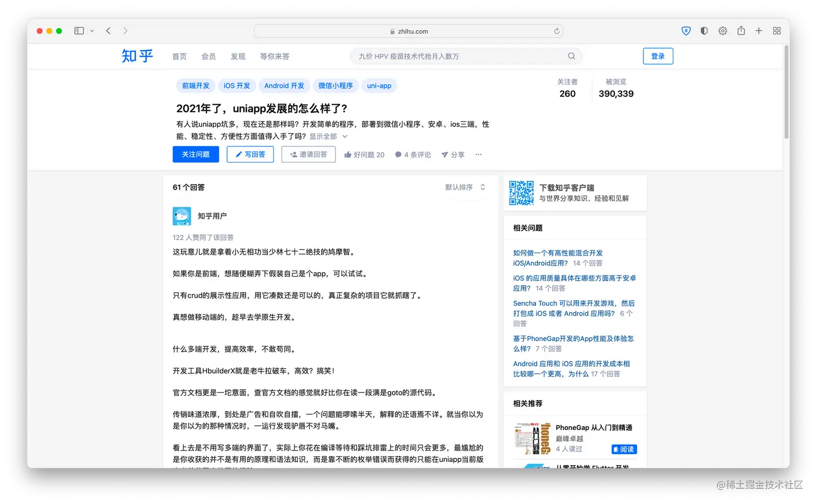Open Safari settings via the gear icon

pyautogui.click(x=722, y=31)
